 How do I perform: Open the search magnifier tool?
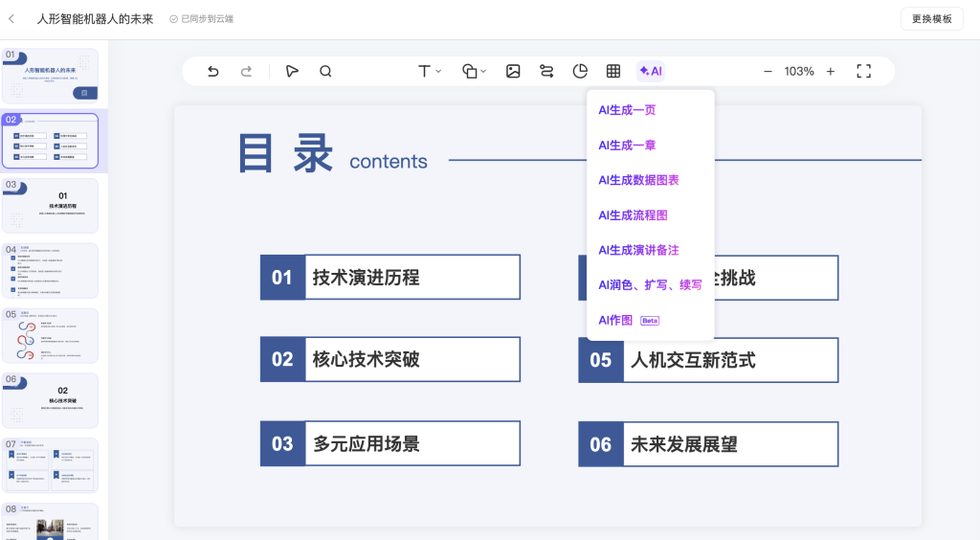[325, 71]
